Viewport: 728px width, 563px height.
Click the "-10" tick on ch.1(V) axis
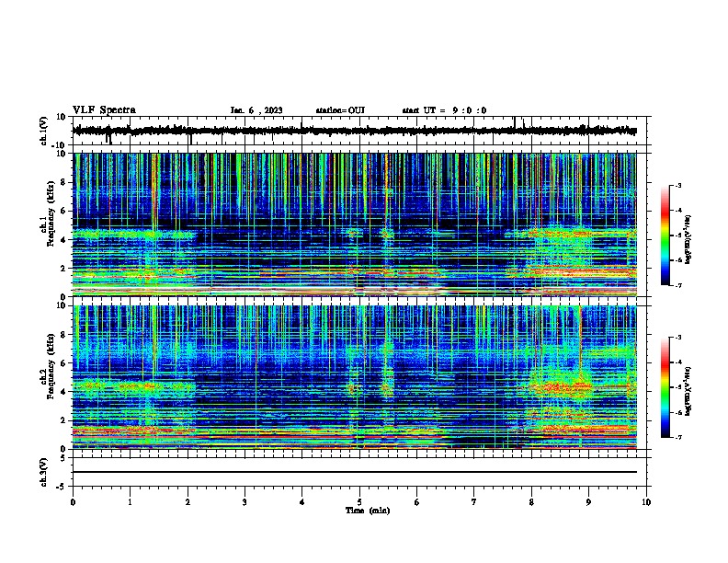[59, 145]
